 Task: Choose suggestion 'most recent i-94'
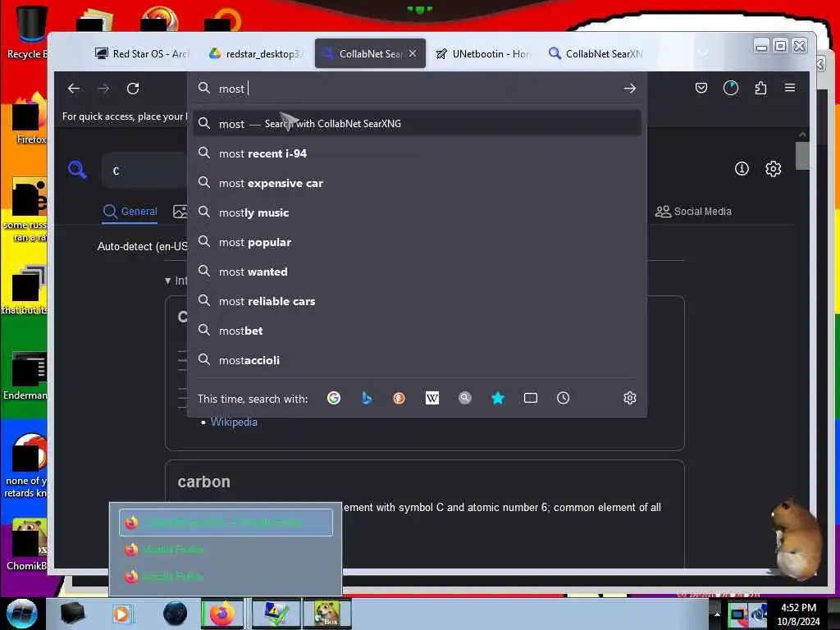click(417, 153)
